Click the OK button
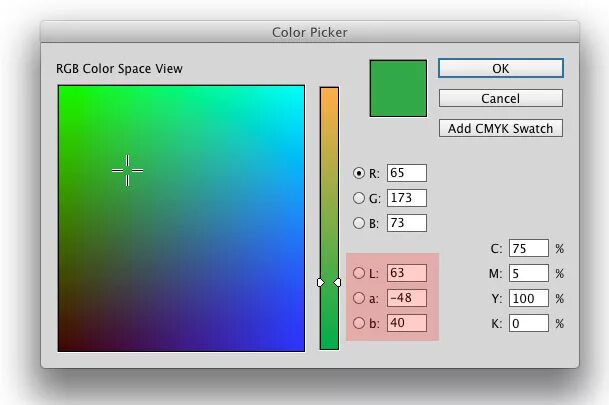Screen dimensions: 609x405 [x=500, y=68]
